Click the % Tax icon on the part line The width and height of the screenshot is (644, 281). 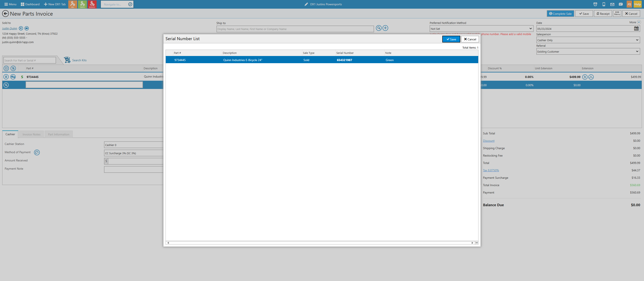coord(585,77)
